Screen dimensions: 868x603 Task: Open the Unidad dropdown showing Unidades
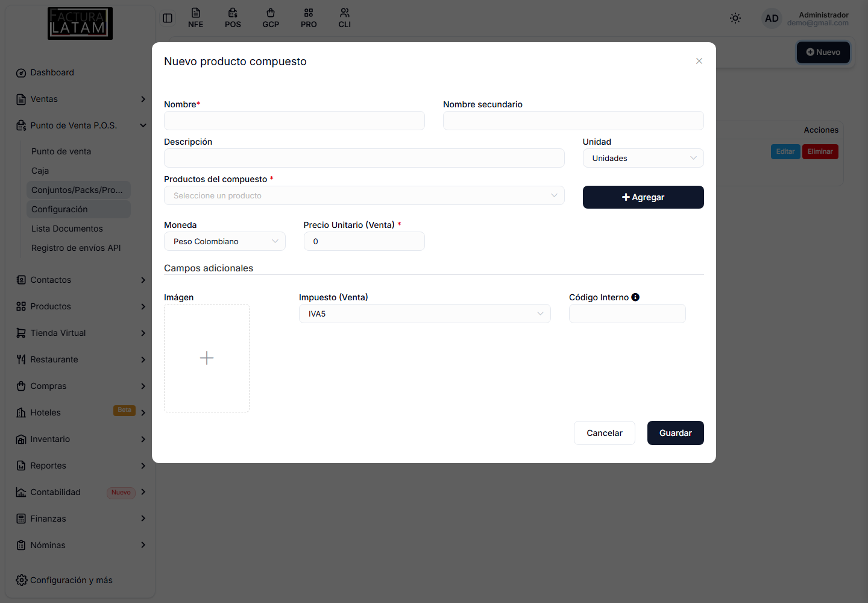(x=643, y=158)
